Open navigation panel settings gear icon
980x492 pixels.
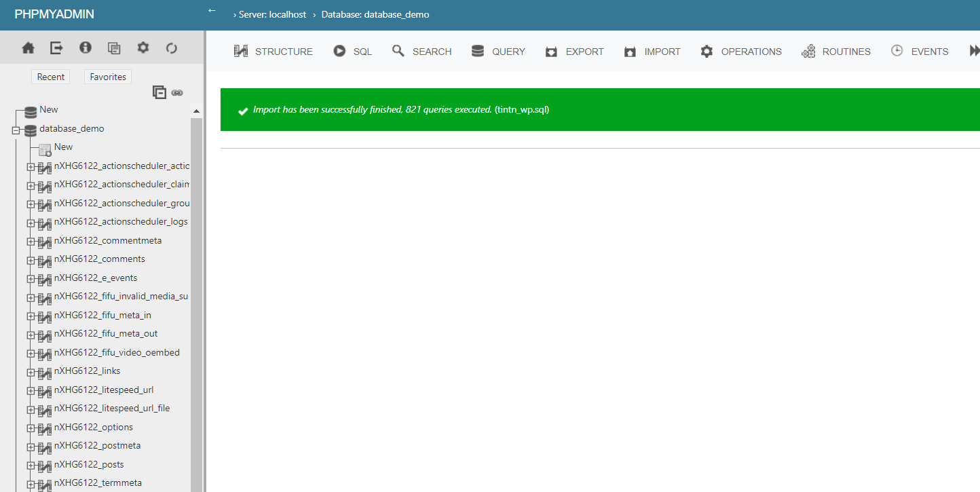coord(143,48)
